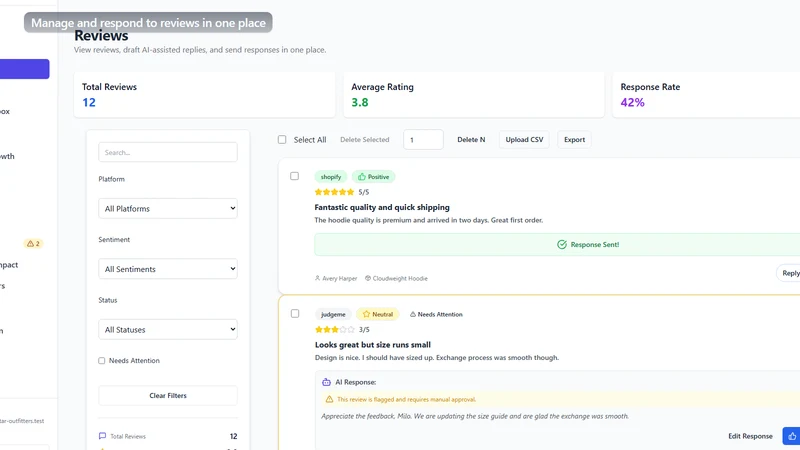
Task: Click the chat bubble icon beside Total Reviews
Action: (102, 436)
